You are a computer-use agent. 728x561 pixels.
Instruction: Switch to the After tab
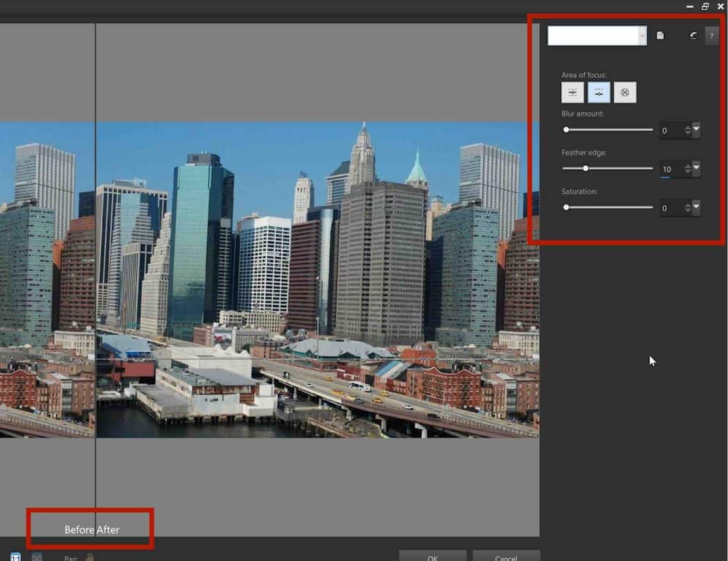[106, 530]
